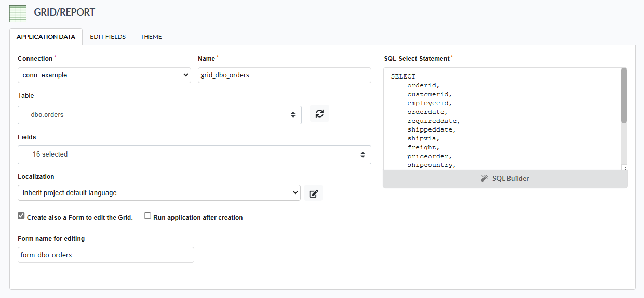Click the SQL textarea resize handle

pyautogui.click(x=624, y=167)
